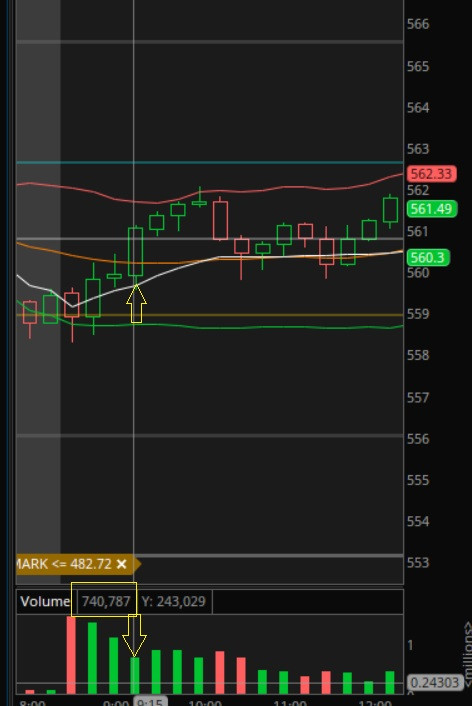
Task: Click the 740,787 volume value
Action: pos(106,601)
